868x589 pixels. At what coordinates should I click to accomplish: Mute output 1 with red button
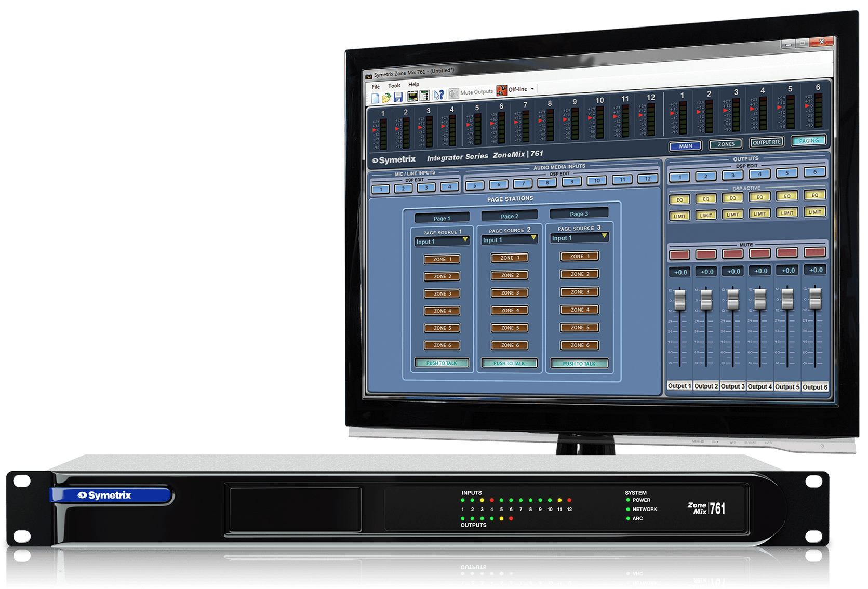(x=679, y=255)
